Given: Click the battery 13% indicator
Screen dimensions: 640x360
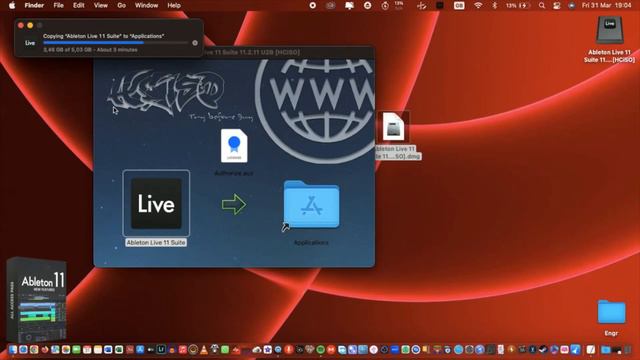Looking at the screenshot, I should pyautogui.click(x=518, y=5).
